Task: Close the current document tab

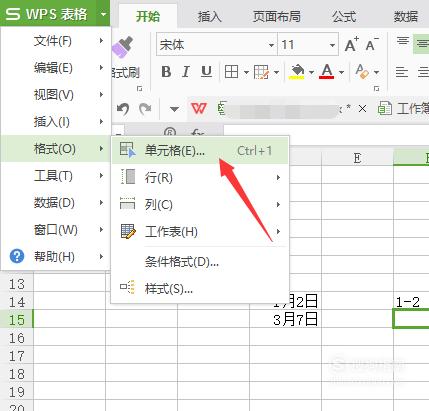Action: pos(362,108)
